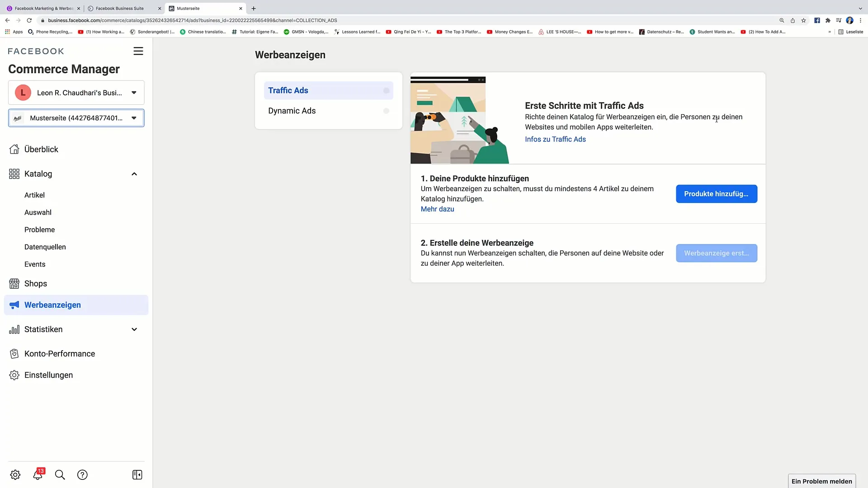
Task: Open the search magnifier in the bottom bar
Action: tap(60, 475)
